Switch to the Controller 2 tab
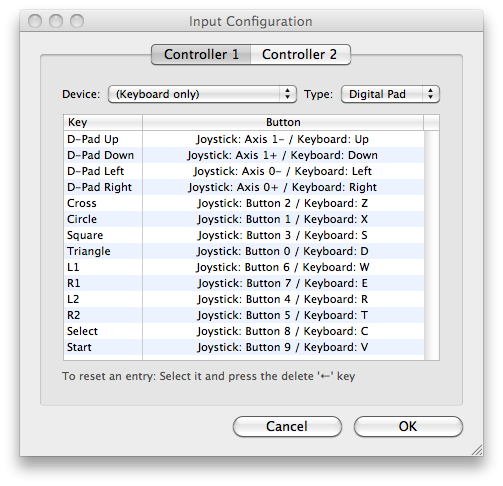 pyautogui.click(x=300, y=54)
